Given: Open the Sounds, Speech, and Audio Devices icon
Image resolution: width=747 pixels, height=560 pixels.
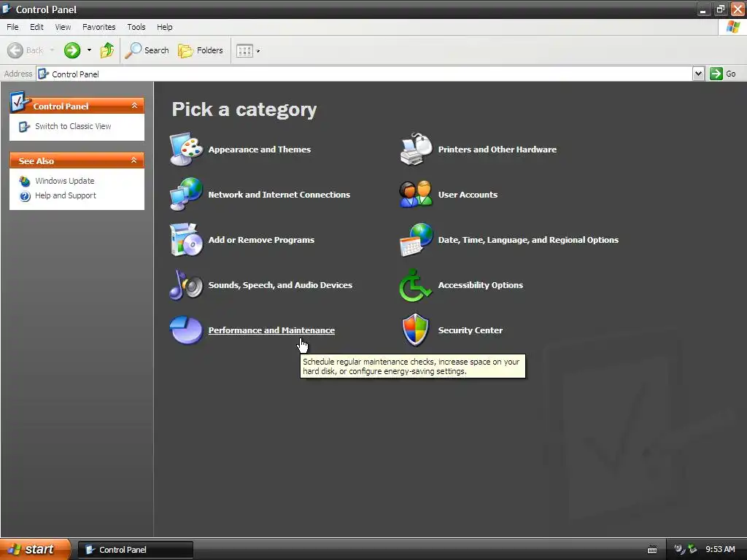Looking at the screenshot, I should coord(187,285).
